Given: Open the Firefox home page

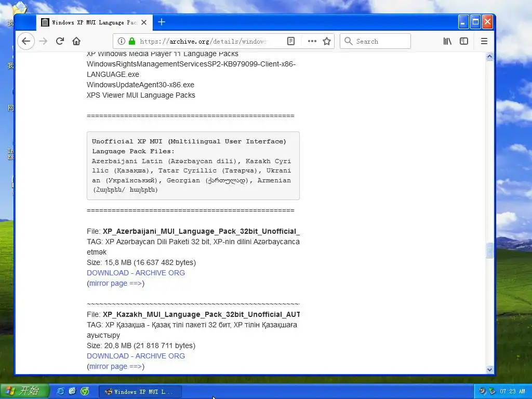Looking at the screenshot, I should tap(76, 41).
